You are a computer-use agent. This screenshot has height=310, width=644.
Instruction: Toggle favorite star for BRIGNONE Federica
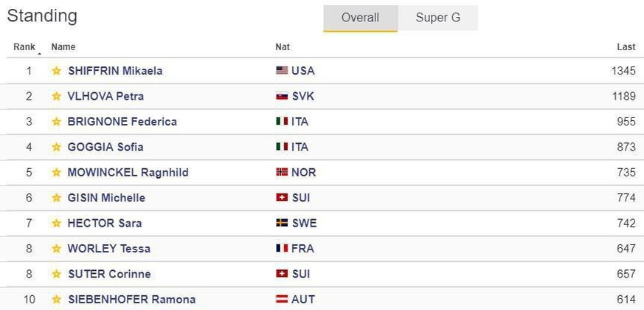click(x=57, y=122)
